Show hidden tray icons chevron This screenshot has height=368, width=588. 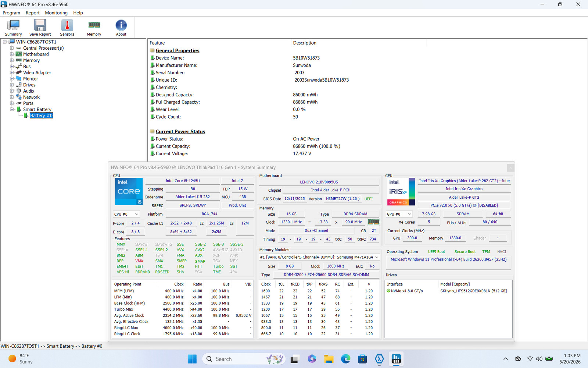[x=506, y=359]
